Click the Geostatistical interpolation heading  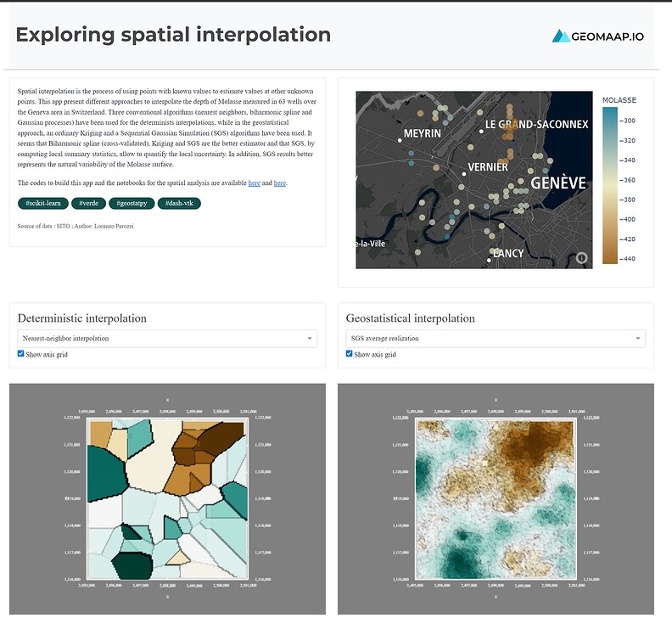click(410, 318)
